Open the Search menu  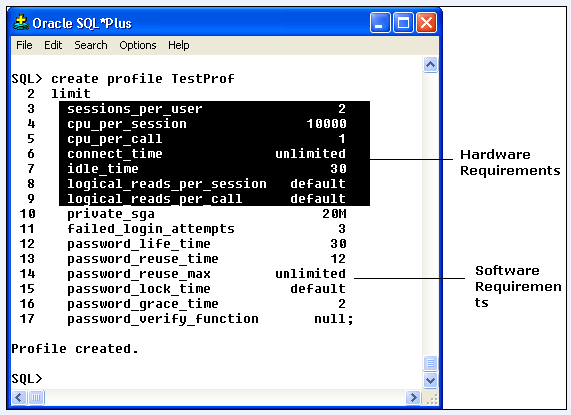pos(91,45)
